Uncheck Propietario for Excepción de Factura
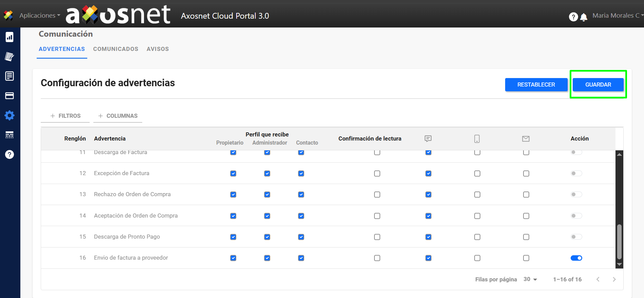The image size is (644, 298). click(x=233, y=173)
